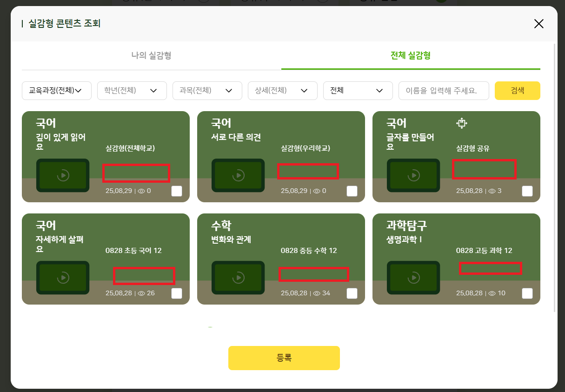Screen dimensions: 565x392
Task: Play the 글자를 만들어요 content video
Action: [413, 175]
